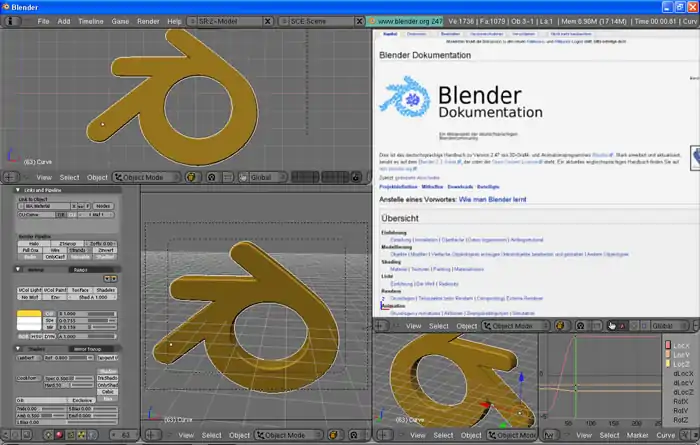This screenshot has width=700, height=445.
Task: Open IPO window type icon in curve editor header
Action: coord(549,435)
